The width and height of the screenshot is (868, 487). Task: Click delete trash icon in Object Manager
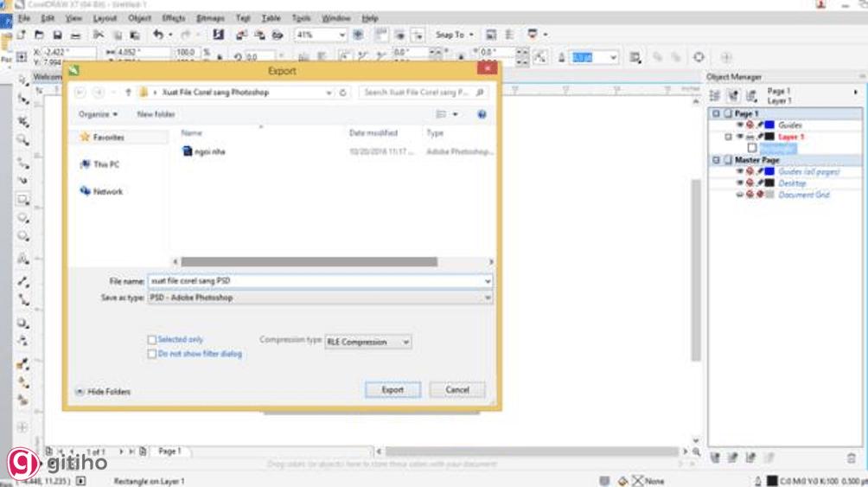(x=852, y=458)
